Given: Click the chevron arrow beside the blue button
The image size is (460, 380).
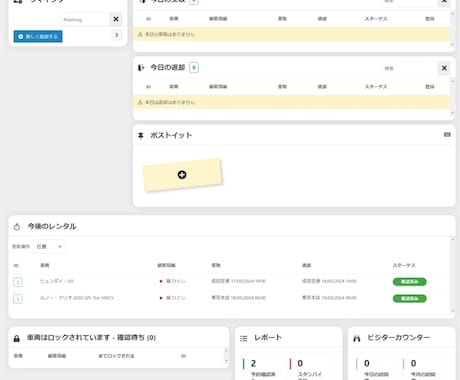Looking at the screenshot, I should coord(116,35).
